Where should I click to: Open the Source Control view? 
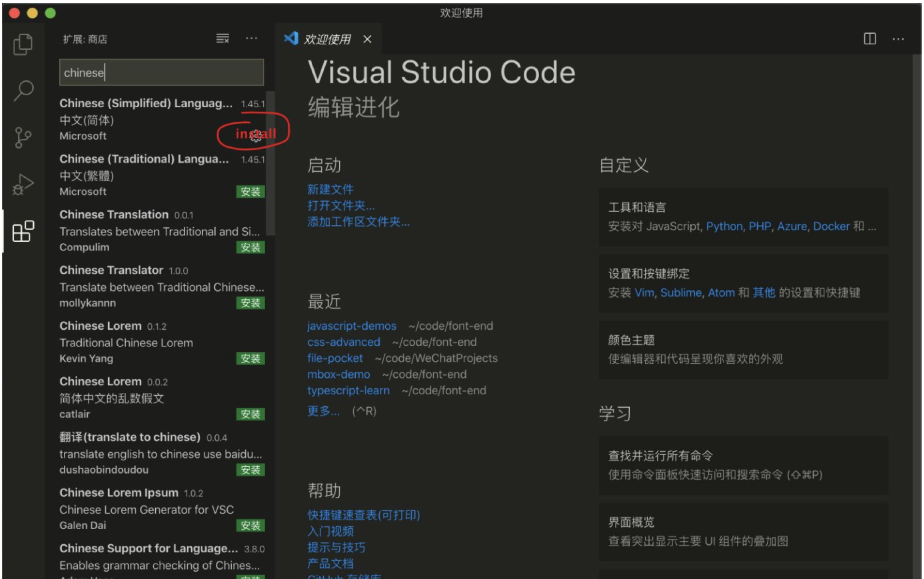[23, 138]
